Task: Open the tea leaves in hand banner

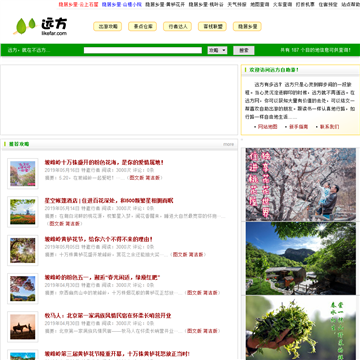Action: 301,328
